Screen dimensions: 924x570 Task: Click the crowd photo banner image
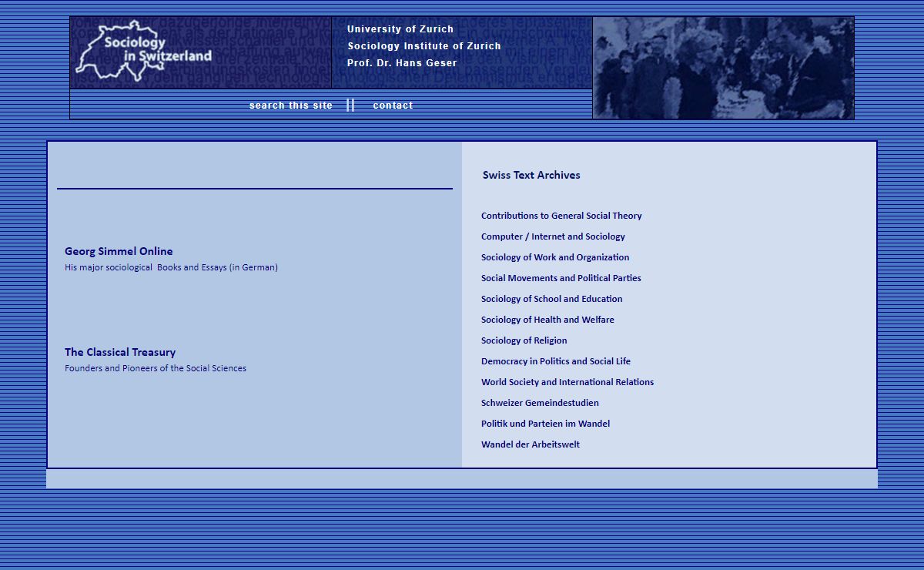pyautogui.click(x=723, y=68)
